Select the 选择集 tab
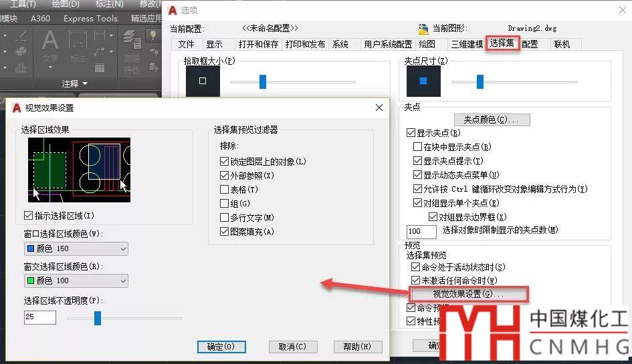Screen dimensions: 632x364 [x=502, y=43]
